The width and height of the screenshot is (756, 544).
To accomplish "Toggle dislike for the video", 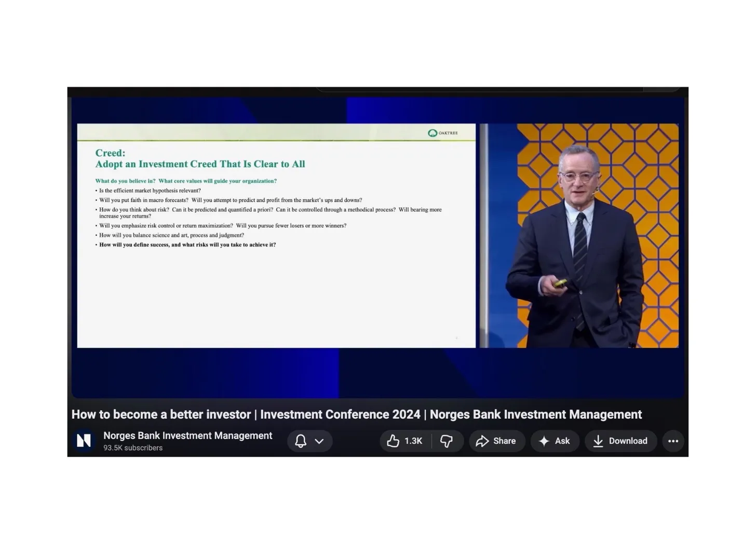I will [x=448, y=441].
